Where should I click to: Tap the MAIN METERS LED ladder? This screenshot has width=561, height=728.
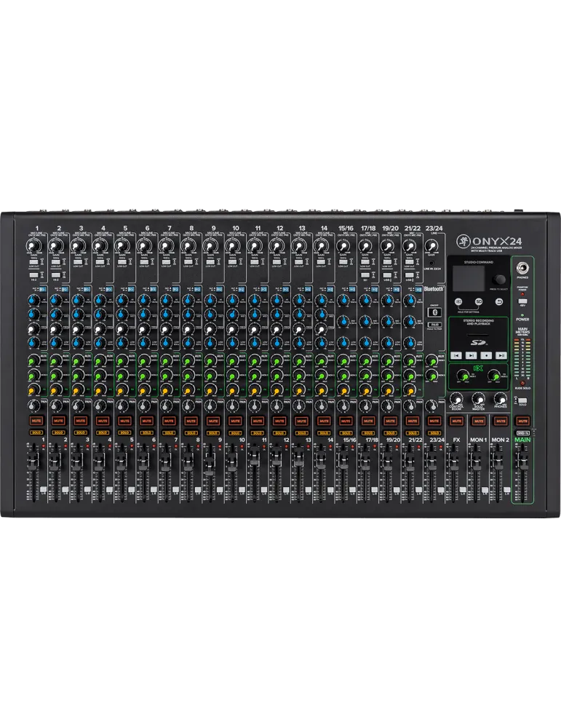[x=522, y=358]
